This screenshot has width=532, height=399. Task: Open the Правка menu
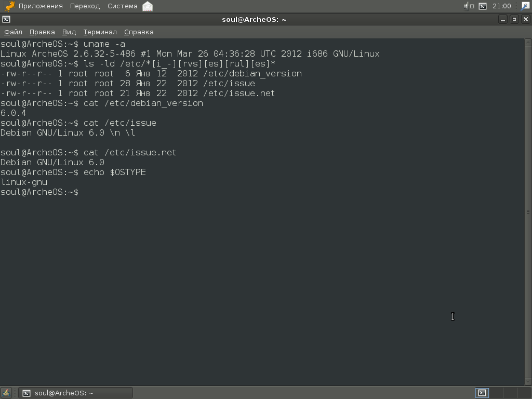42,32
